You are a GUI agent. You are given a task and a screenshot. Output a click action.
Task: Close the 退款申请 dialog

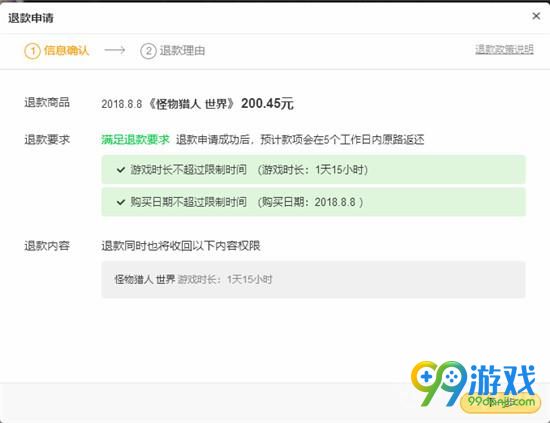tap(536, 16)
